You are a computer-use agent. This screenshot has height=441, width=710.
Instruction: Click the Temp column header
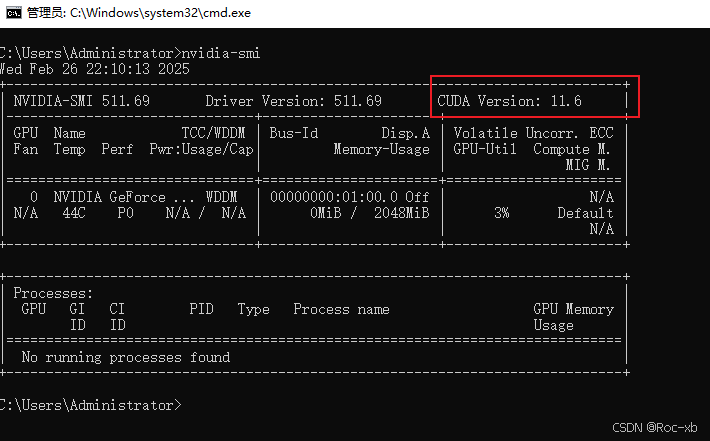click(x=69, y=149)
